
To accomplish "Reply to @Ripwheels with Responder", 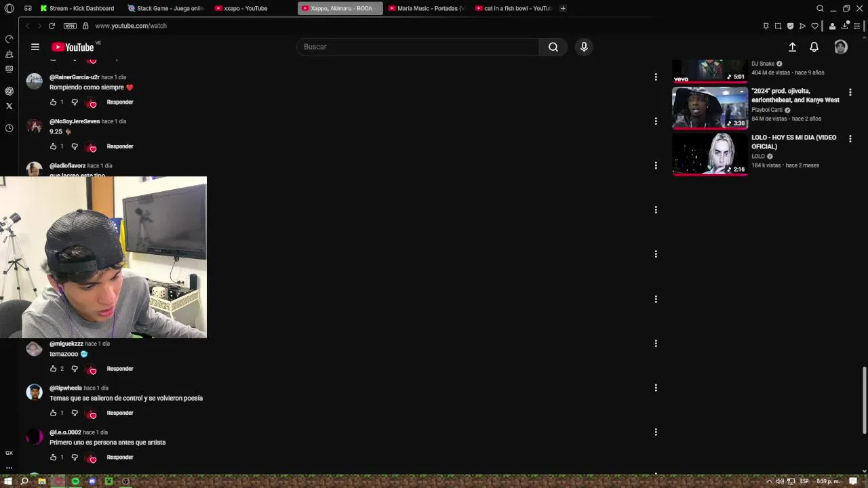I will [x=120, y=413].
